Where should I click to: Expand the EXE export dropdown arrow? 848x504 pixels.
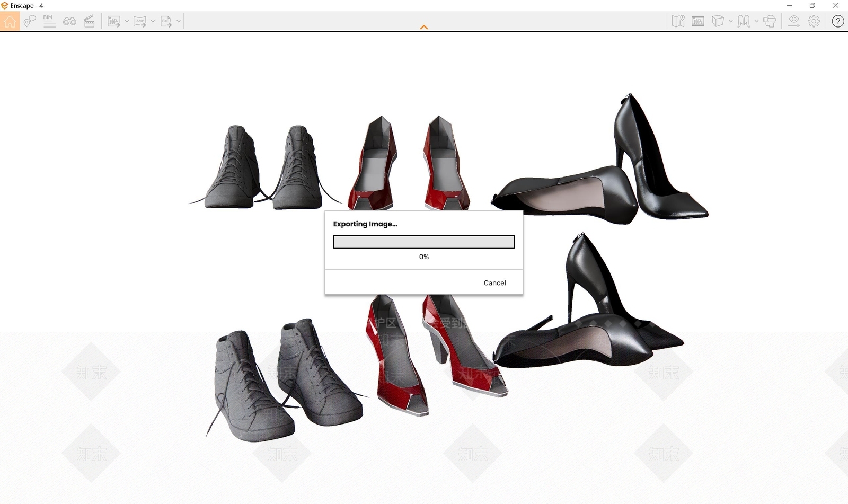pyautogui.click(x=179, y=21)
